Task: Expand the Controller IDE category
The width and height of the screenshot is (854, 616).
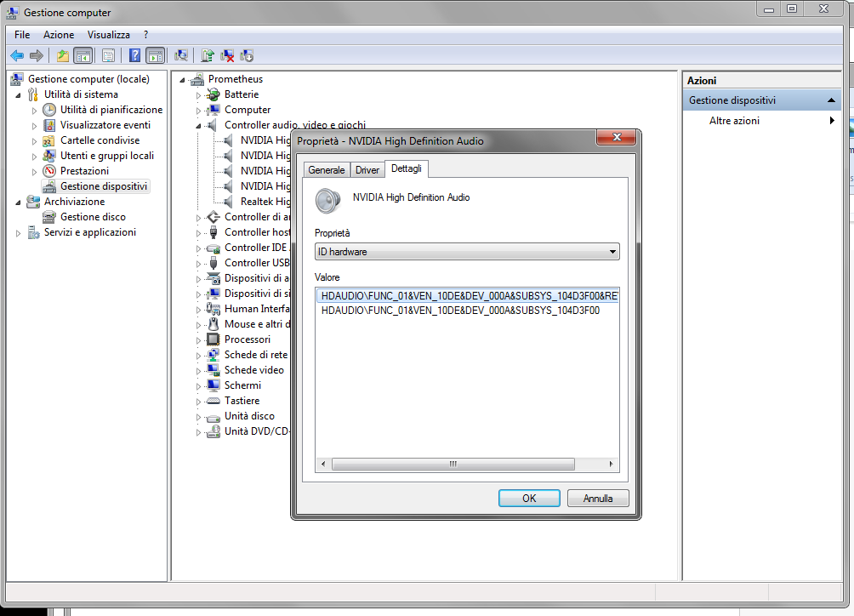Action: point(198,248)
